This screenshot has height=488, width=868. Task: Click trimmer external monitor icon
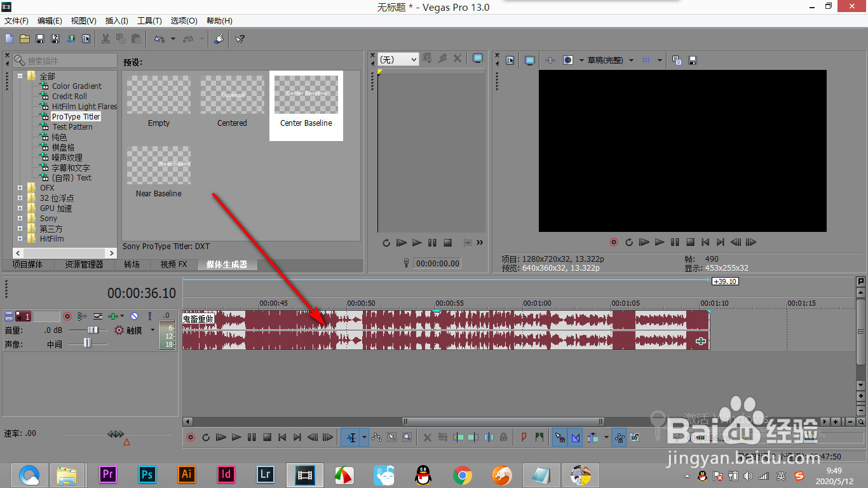[478, 58]
